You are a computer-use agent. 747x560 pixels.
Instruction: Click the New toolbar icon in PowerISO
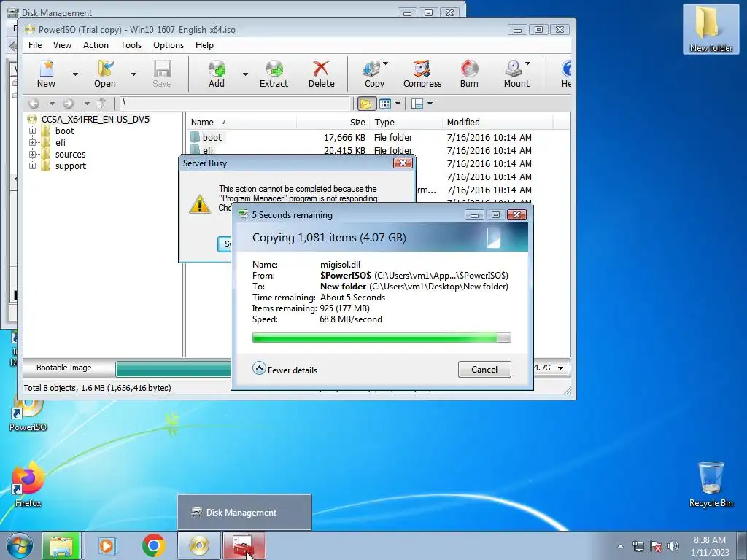[x=46, y=74]
